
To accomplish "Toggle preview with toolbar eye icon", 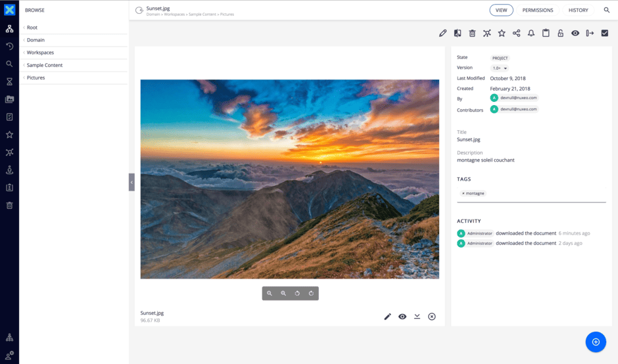I will point(575,33).
